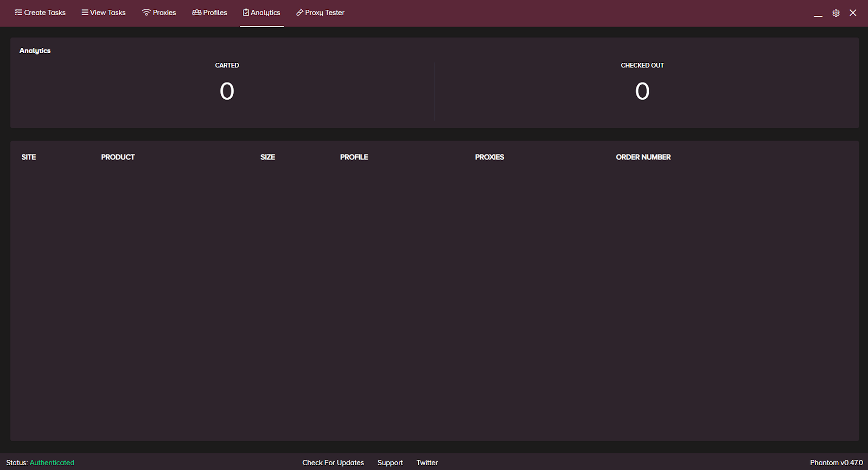Image resolution: width=868 pixels, height=470 pixels.
Task: Click the ORDER NUMBER column header
Action: [x=643, y=157]
